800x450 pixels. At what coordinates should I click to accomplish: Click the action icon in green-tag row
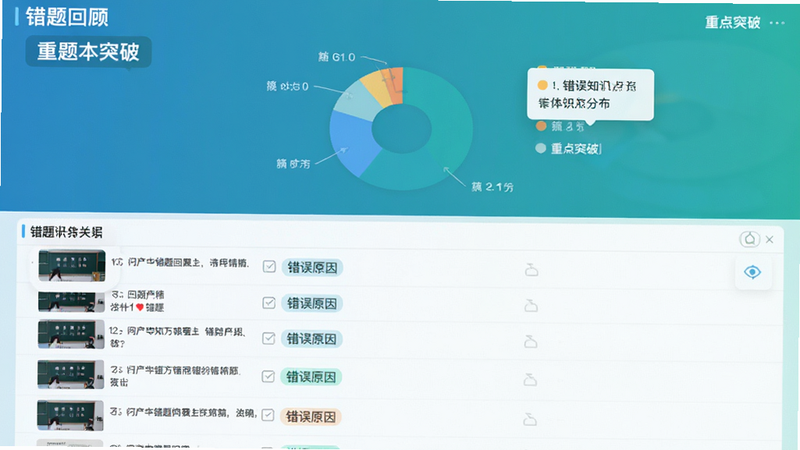click(x=530, y=379)
